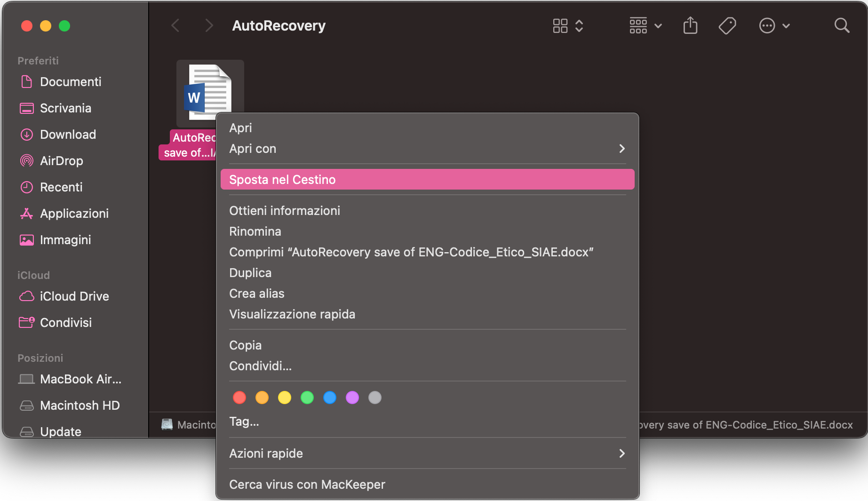This screenshot has height=501, width=868.
Task: Apply the red color tag
Action: (239, 398)
